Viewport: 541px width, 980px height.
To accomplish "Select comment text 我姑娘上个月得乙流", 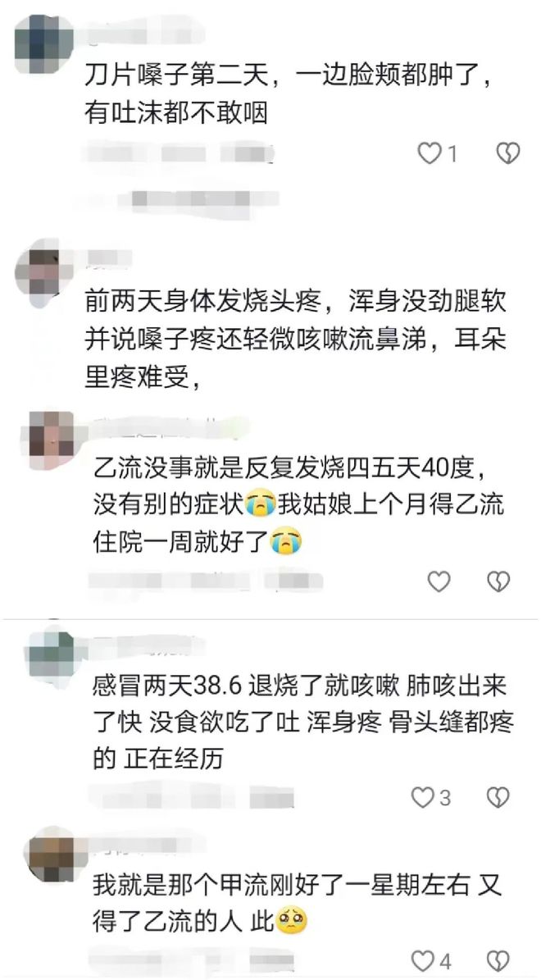I will coord(391,504).
